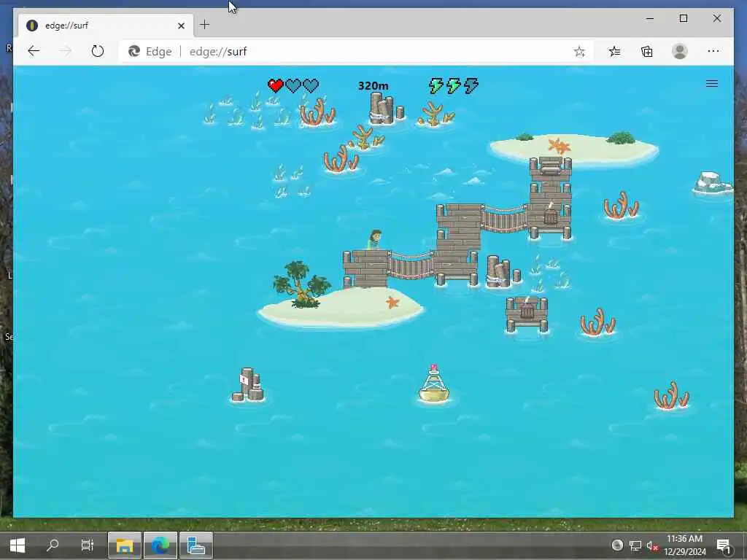Open Task View on the taskbar
Screen dimensions: 747x560
click(88, 545)
